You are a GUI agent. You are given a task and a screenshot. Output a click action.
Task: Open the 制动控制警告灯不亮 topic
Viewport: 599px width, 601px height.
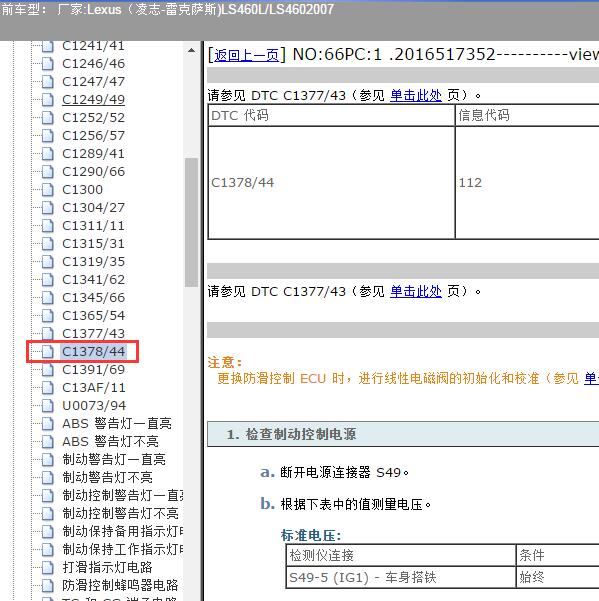[120, 514]
